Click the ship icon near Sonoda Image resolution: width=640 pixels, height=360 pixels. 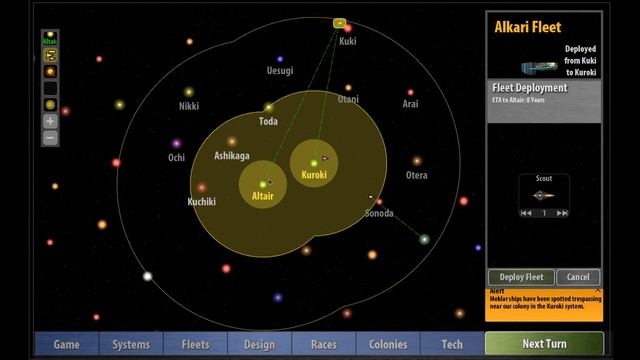tap(371, 197)
